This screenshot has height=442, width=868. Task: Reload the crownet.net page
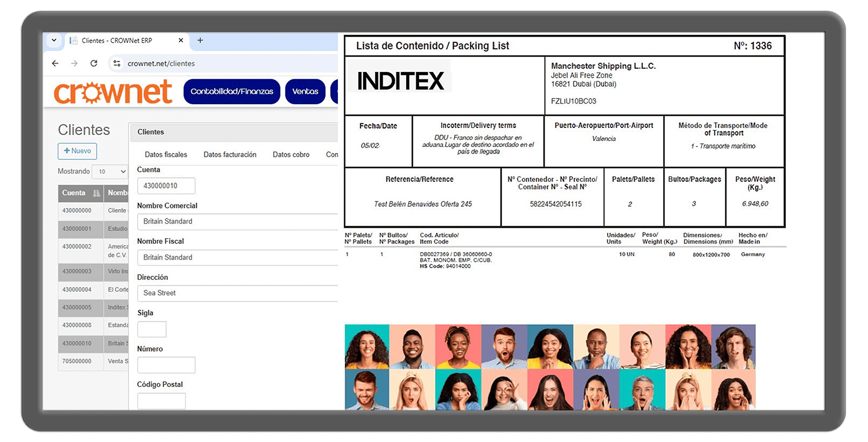click(x=94, y=64)
